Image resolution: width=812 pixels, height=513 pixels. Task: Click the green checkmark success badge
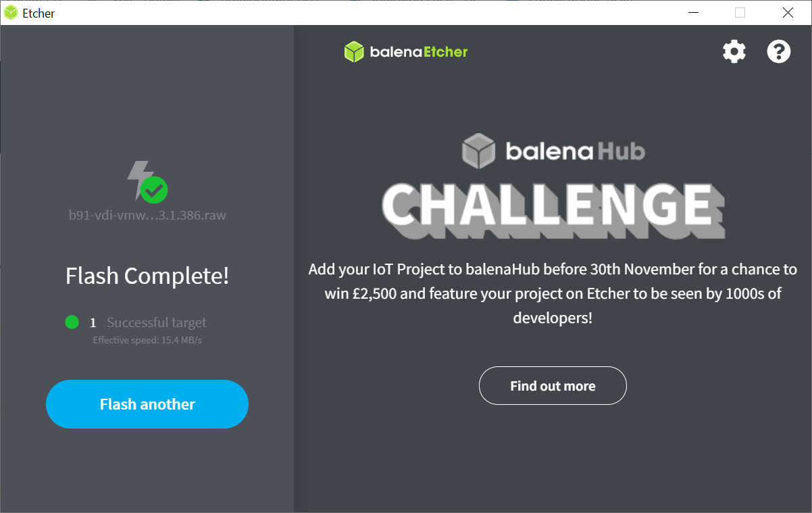155,190
